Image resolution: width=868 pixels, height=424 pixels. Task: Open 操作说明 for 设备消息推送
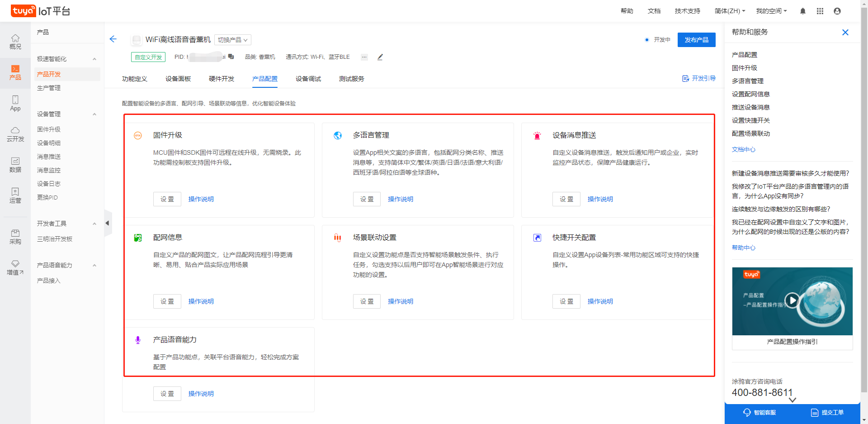coord(600,199)
